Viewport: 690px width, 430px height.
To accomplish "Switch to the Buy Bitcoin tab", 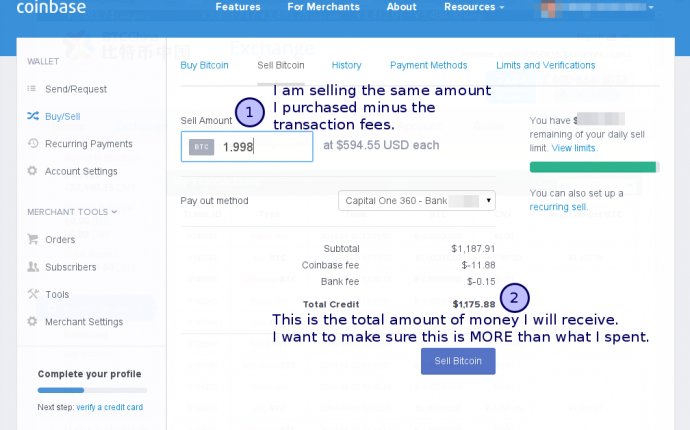I will coord(204,65).
